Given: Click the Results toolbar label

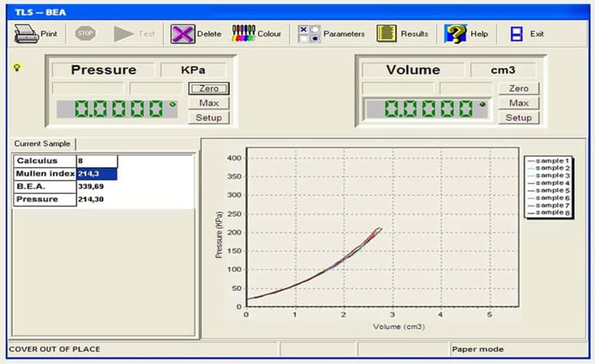Looking at the screenshot, I should pos(414,34).
